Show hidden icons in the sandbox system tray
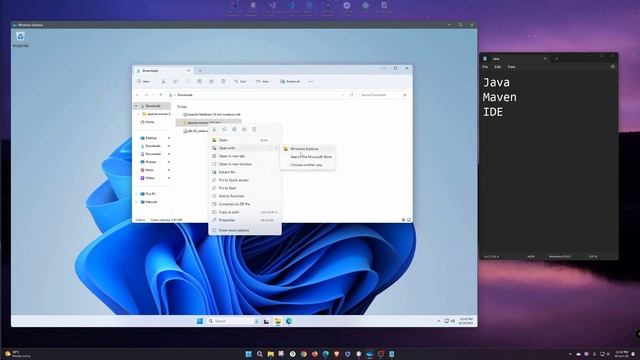The image size is (640, 360). 438,321
